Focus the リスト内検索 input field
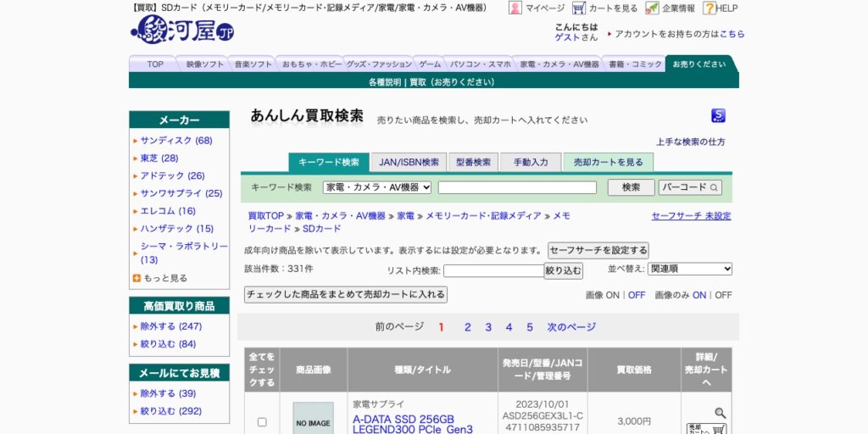This screenshot has width=868, height=434. pos(494,270)
